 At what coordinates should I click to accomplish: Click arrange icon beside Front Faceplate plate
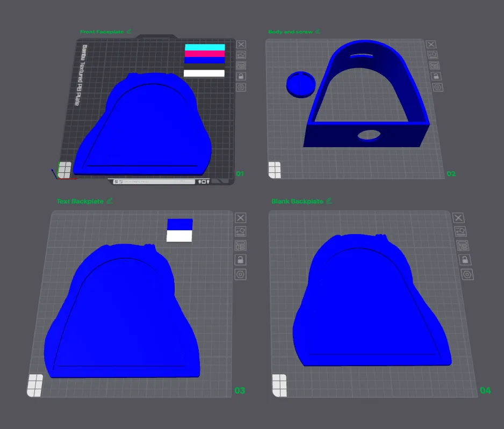point(241,66)
